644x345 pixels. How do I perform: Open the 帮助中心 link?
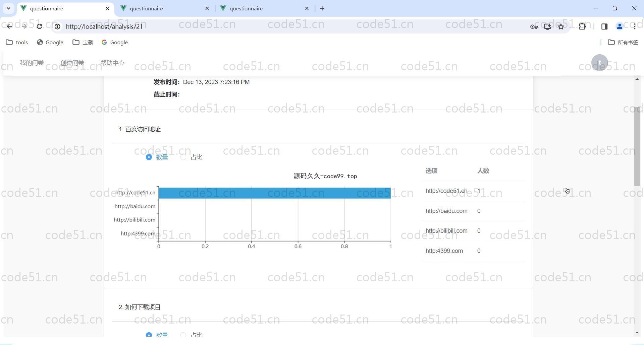pos(112,63)
